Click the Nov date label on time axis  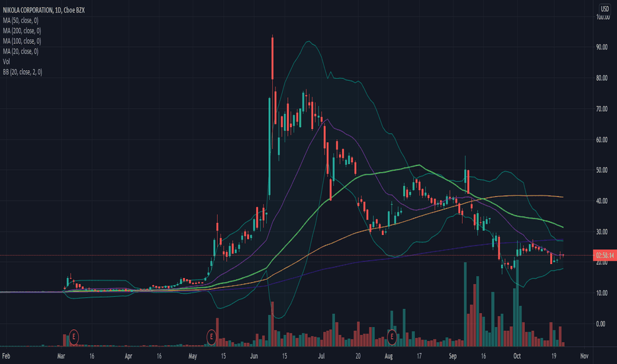pos(585,356)
